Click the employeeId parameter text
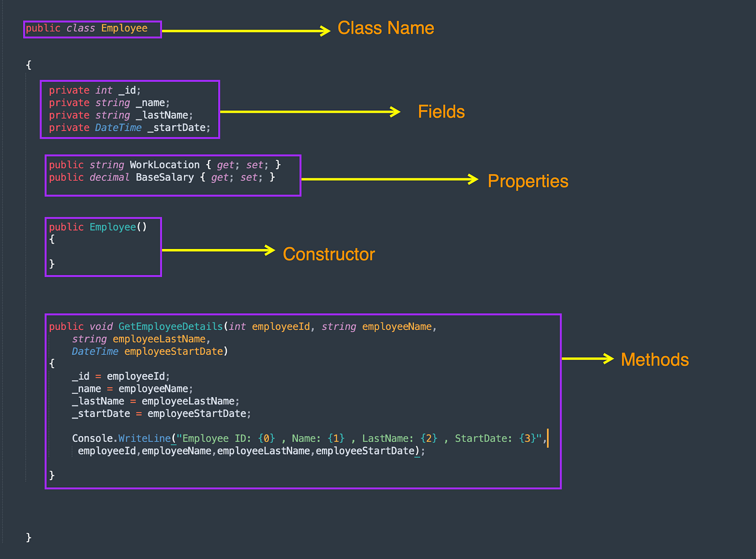Screen dimensions: 756x559 [281, 326]
